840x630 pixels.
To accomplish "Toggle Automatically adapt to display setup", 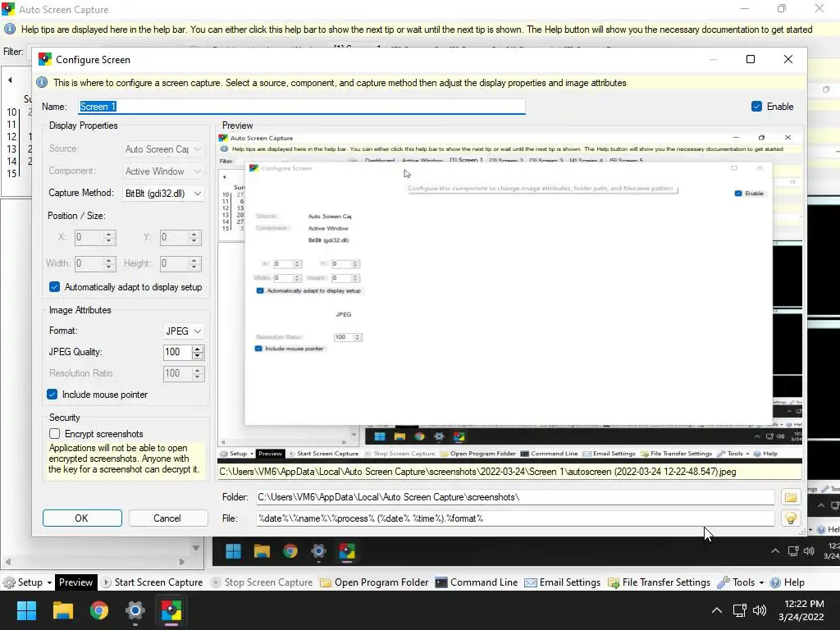I will pos(55,286).
